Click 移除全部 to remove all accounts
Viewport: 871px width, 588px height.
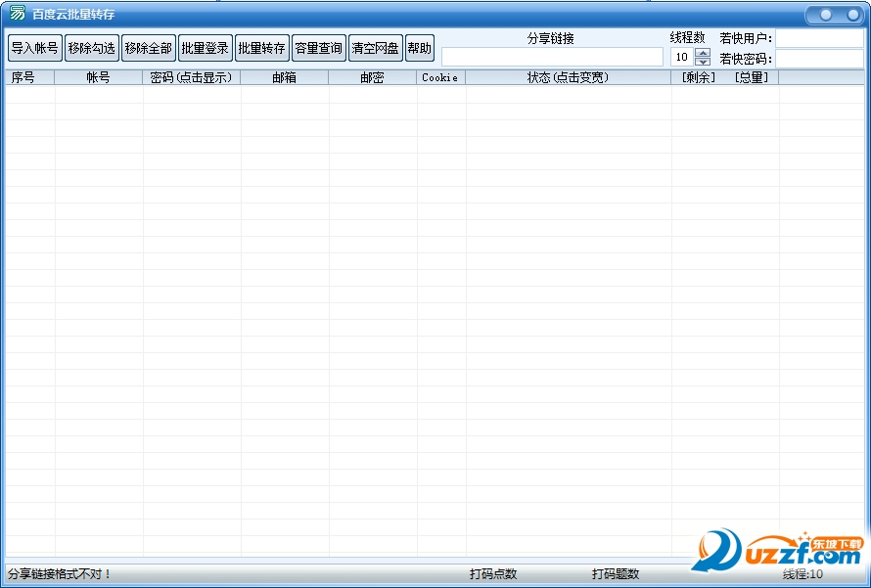coord(149,48)
